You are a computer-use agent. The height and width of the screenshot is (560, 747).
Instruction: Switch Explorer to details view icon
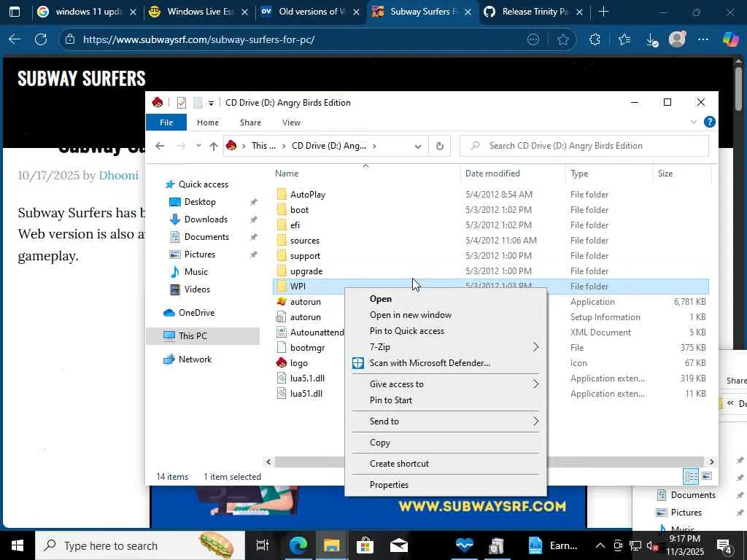pyautogui.click(x=691, y=475)
